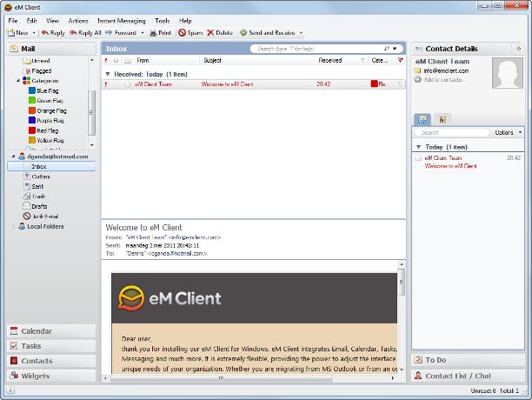
Task: Open the Drafts folder
Action: 35,206
